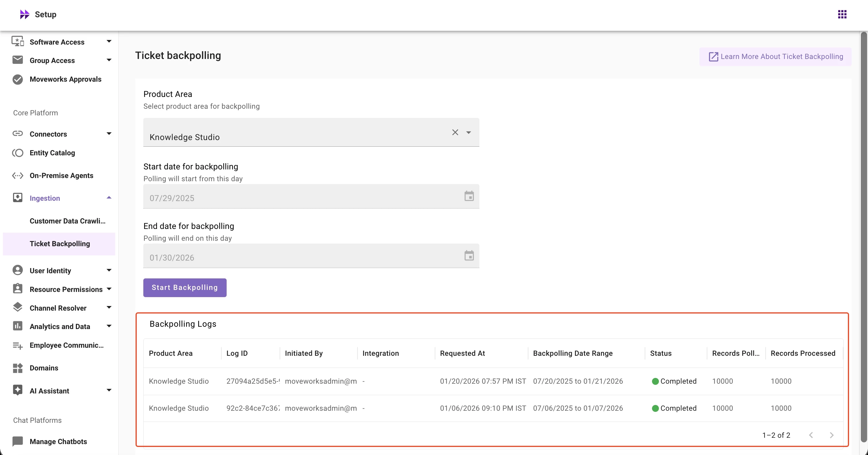Image resolution: width=868 pixels, height=455 pixels.
Task: Click the start date input field
Action: (x=303, y=198)
